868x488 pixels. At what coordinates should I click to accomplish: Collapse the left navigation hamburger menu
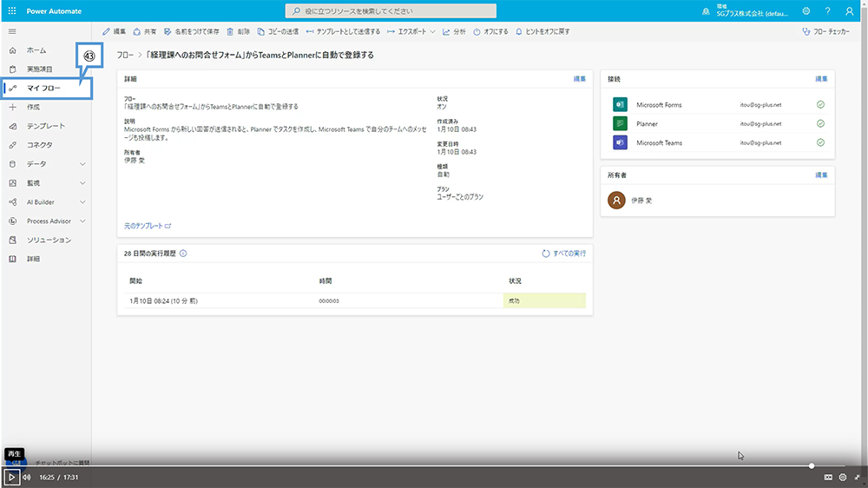(x=12, y=31)
